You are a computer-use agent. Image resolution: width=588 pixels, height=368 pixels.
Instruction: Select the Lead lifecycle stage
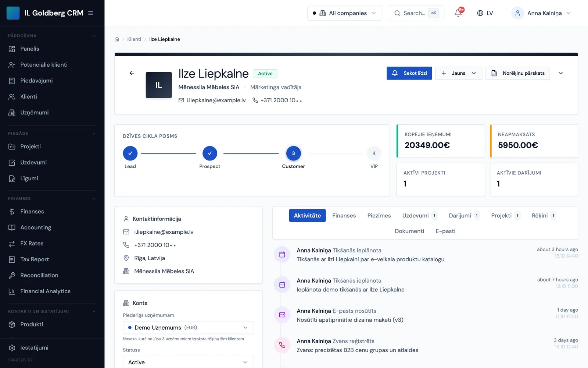pos(130,153)
